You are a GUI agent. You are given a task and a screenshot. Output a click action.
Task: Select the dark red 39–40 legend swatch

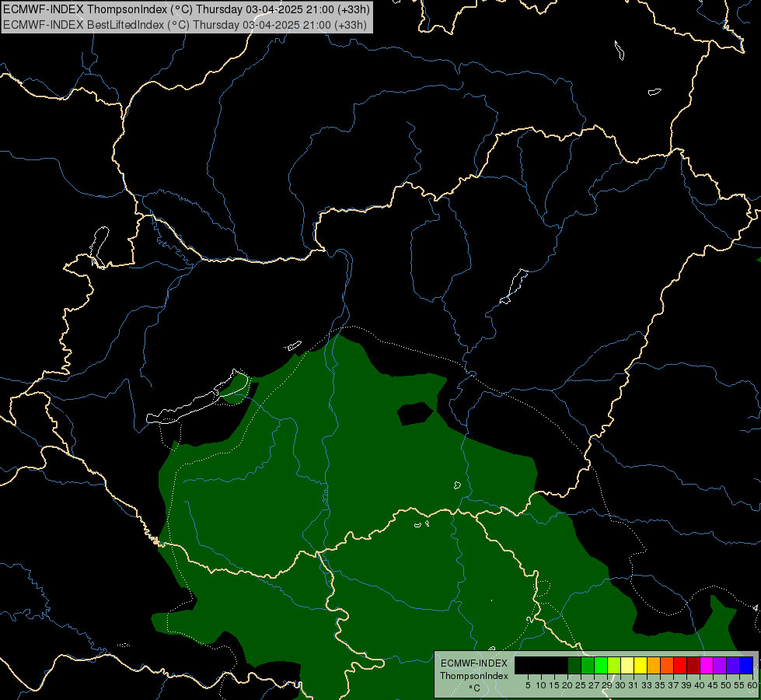(x=693, y=666)
